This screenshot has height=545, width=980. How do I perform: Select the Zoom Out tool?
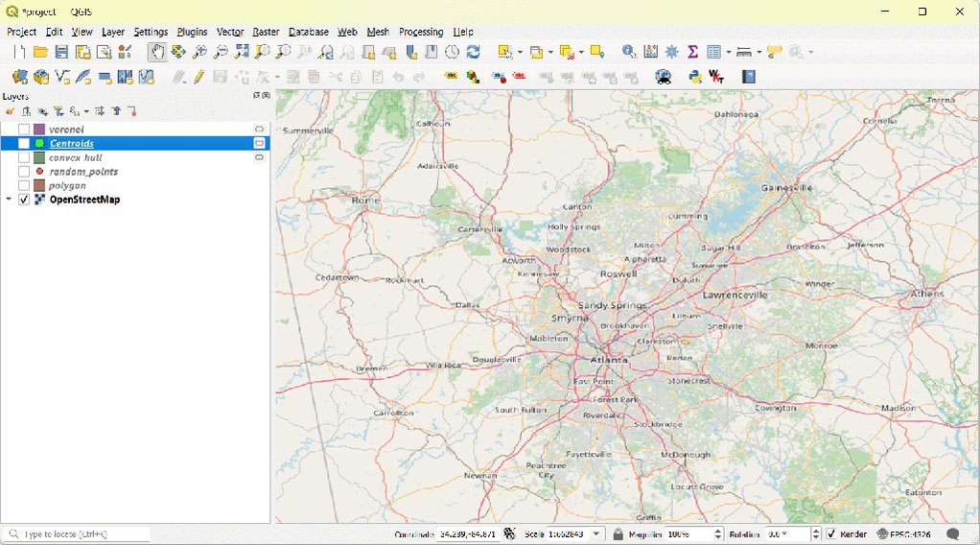tap(221, 52)
